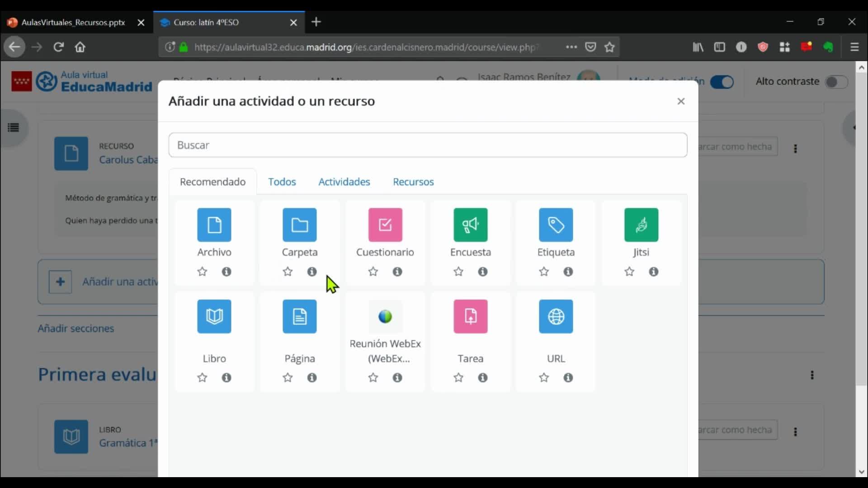This screenshot has height=488, width=868.
Task: Expand page actions ellipsis in address bar
Action: coord(571,47)
